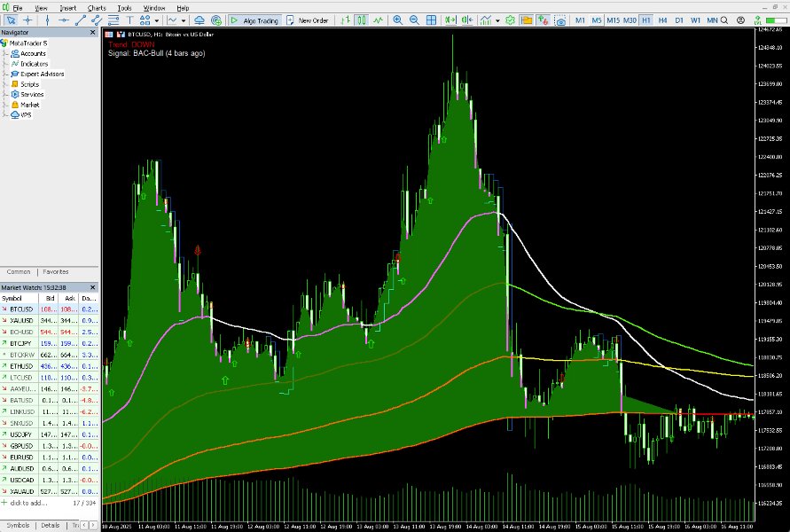
Task: Click the connection status bar indicator
Action: point(777,20)
